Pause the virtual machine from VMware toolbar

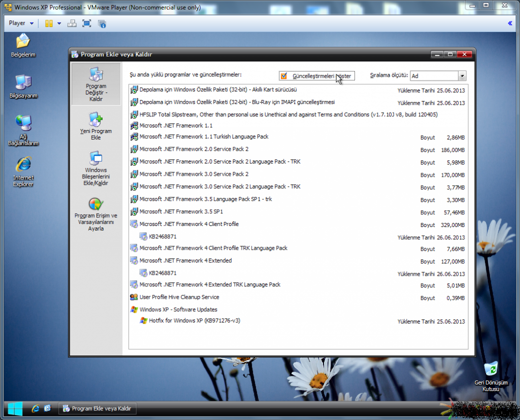coord(49,23)
